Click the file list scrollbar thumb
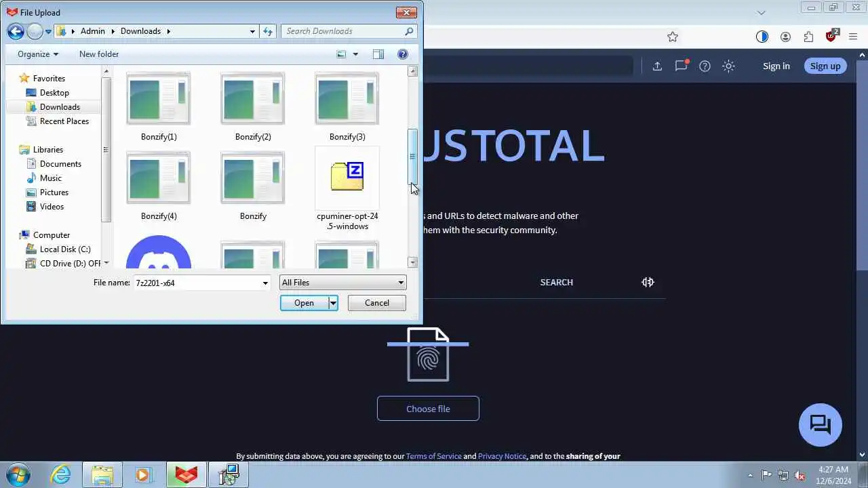This screenshot has width=868, height=488. coord(412,157)
